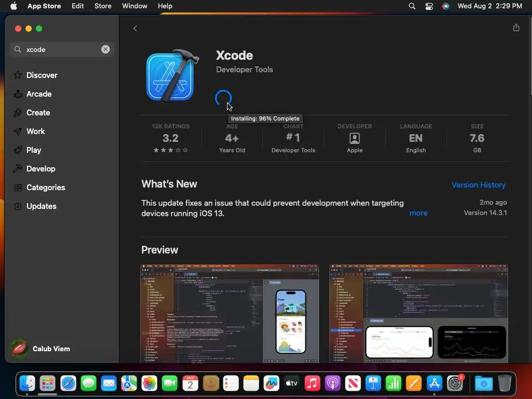Open Keynote from the Dock
Image resolution: width=532 pixels, height=399 pixels.
(373, 384)
